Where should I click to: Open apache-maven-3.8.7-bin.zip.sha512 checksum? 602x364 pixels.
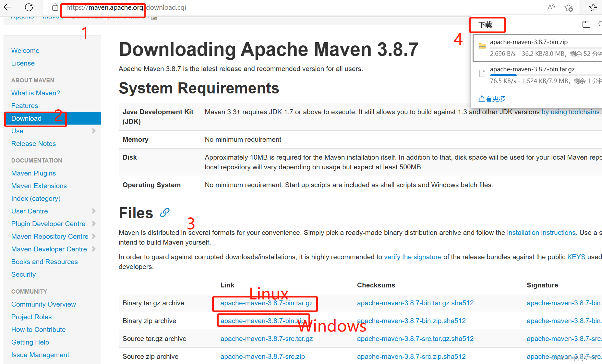(412, 321)
